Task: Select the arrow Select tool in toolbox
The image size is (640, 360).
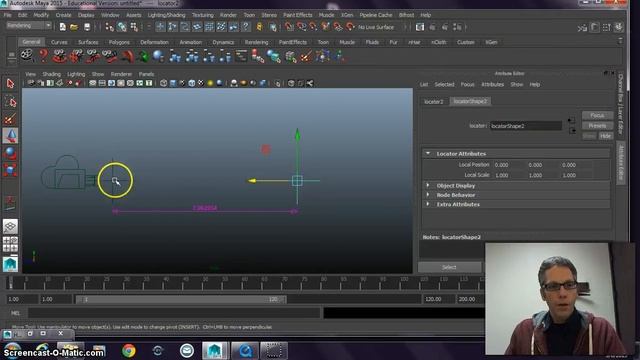Action: click(10, 84)
